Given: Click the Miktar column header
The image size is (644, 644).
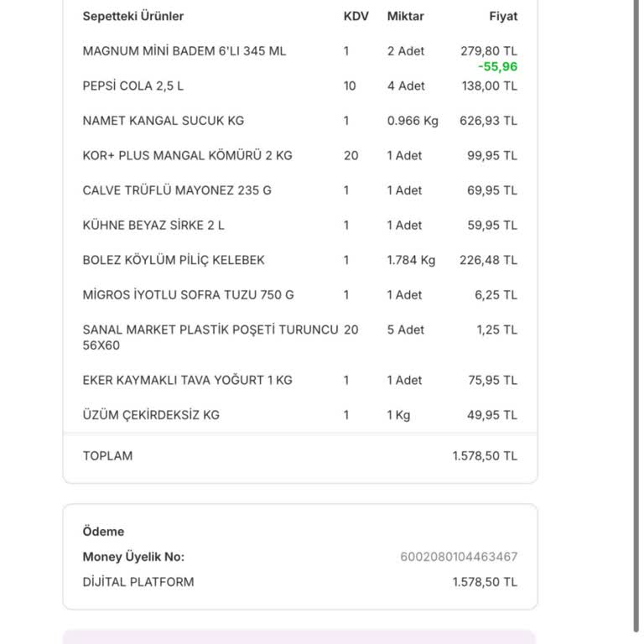Looking at the screenshot, I should click(x=405, y=17).
